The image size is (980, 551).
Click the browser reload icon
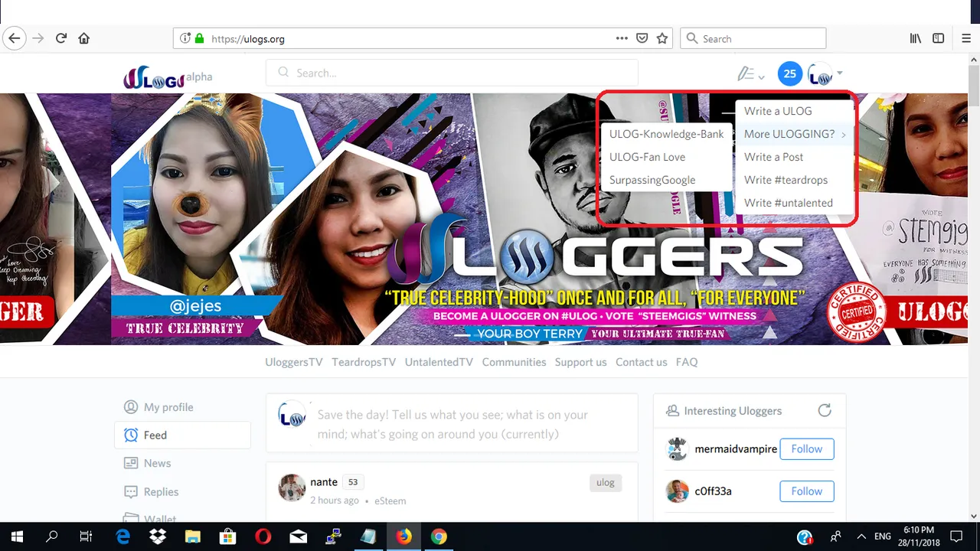pos(61,38)
